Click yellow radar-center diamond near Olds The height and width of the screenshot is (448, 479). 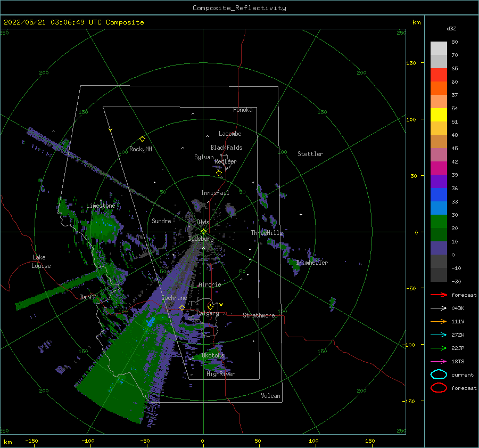tap(203, 232)
